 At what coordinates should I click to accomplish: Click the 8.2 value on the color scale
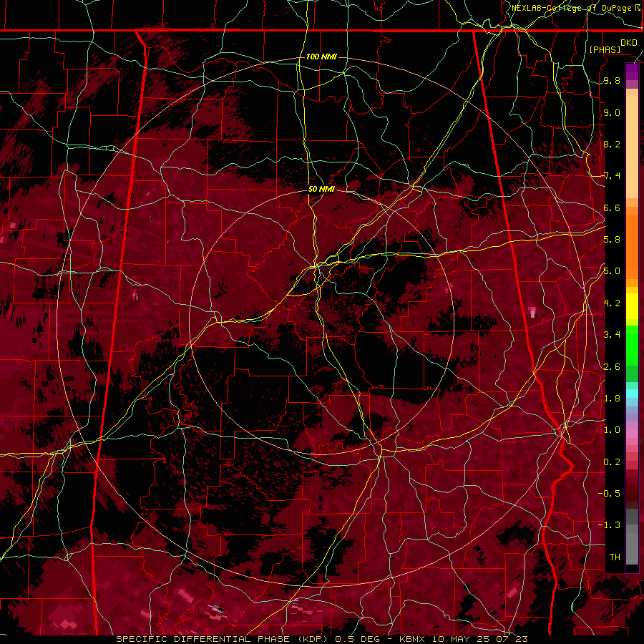click(x=612, y=144)
